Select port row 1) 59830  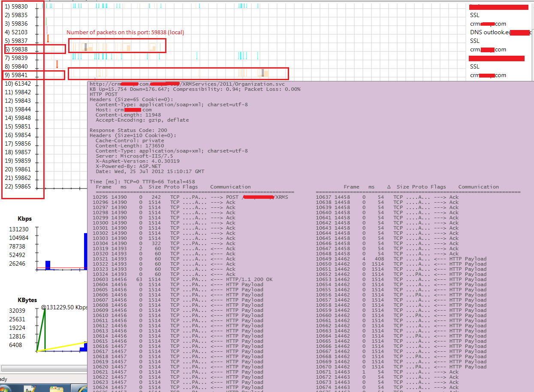[16, 6]
